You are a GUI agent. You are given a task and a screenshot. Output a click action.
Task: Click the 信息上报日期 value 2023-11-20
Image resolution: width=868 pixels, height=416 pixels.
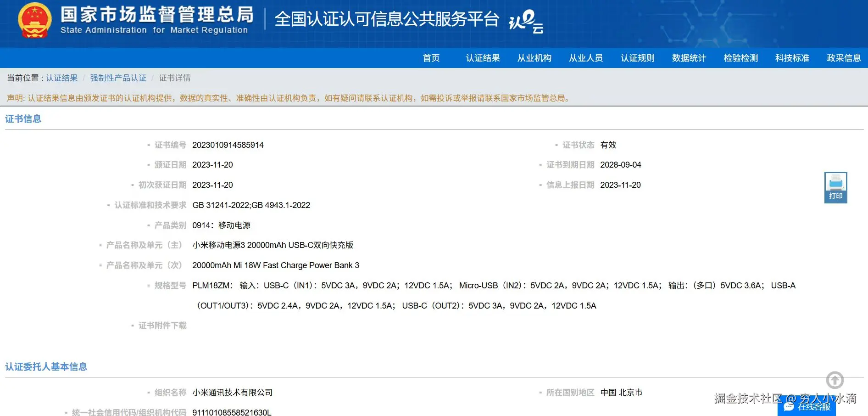click(x=621, y=185)
